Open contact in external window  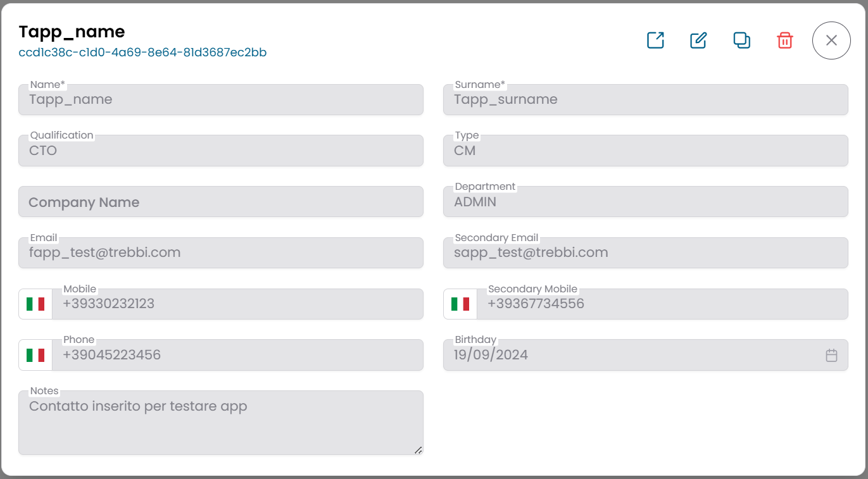pos(655,40)
